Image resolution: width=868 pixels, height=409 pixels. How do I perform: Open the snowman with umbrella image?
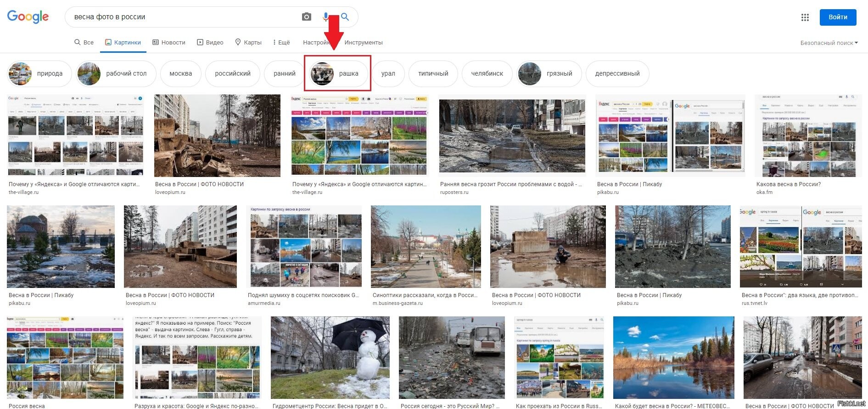click(330, 358)
